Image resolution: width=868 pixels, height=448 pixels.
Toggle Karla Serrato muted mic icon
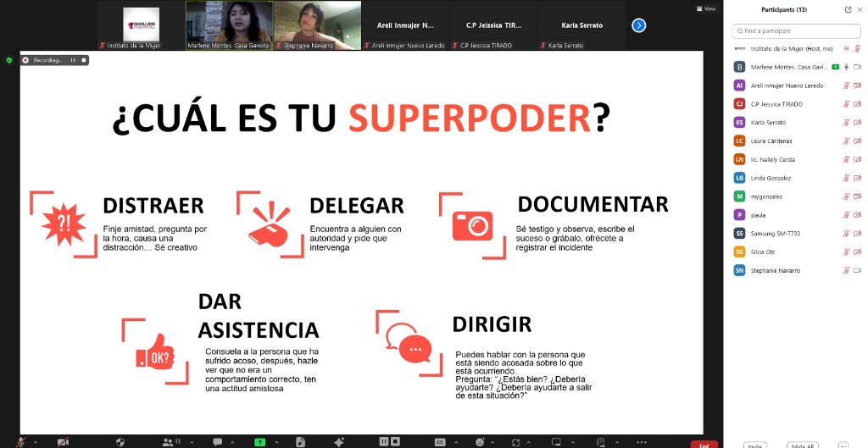[847, 122]
